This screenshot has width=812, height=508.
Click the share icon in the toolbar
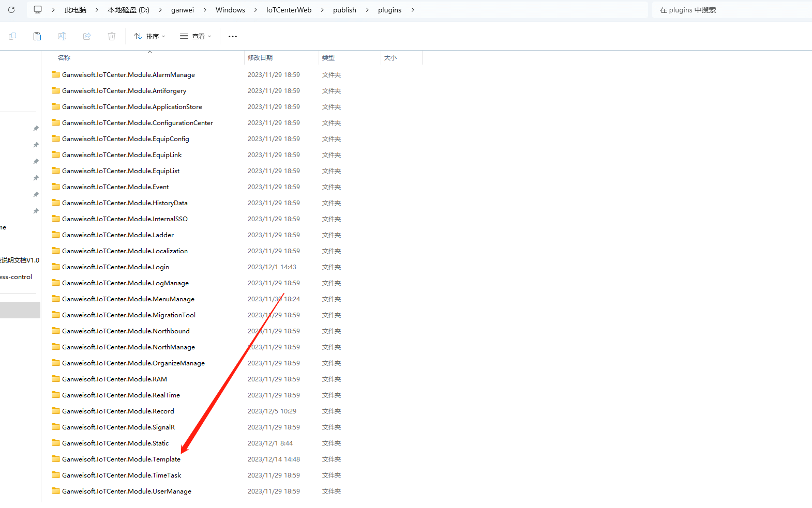click(x=87, y=36)
